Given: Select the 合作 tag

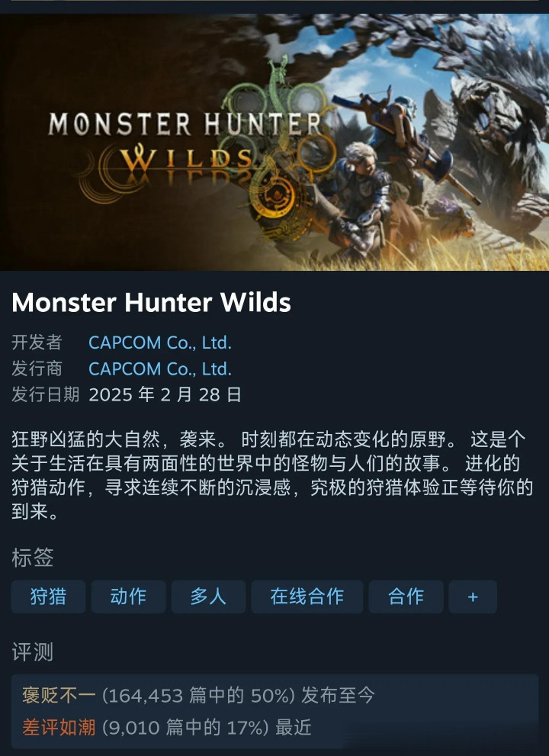Looking at the screenshot, I should tap(406, 597).
